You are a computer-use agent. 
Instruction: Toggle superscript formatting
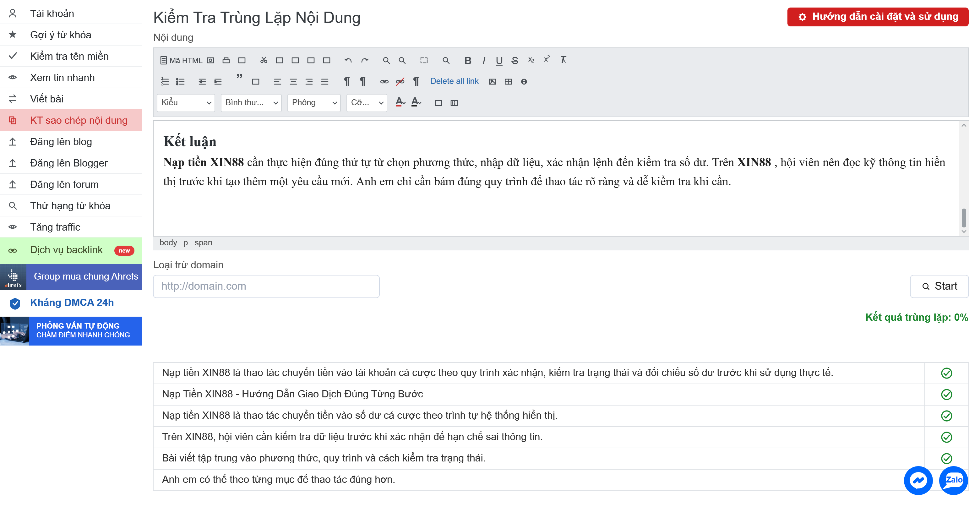[547, 60]
